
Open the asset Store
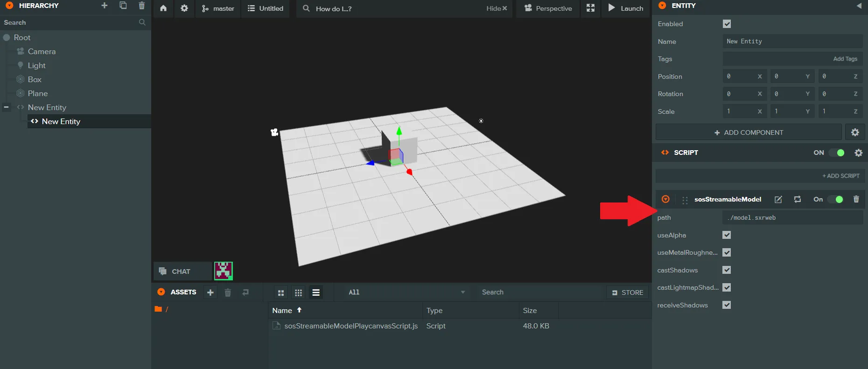pos(628,292)
